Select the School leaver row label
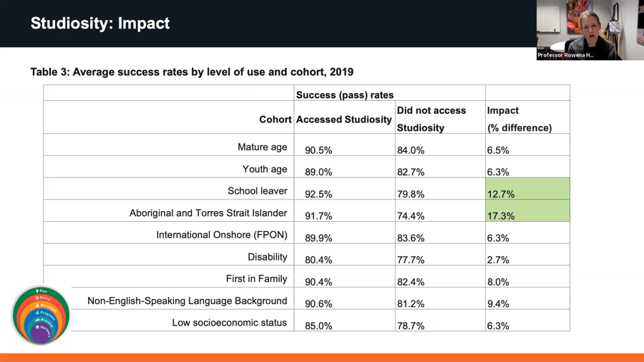 pyautogui.click(x=257, y=191)
